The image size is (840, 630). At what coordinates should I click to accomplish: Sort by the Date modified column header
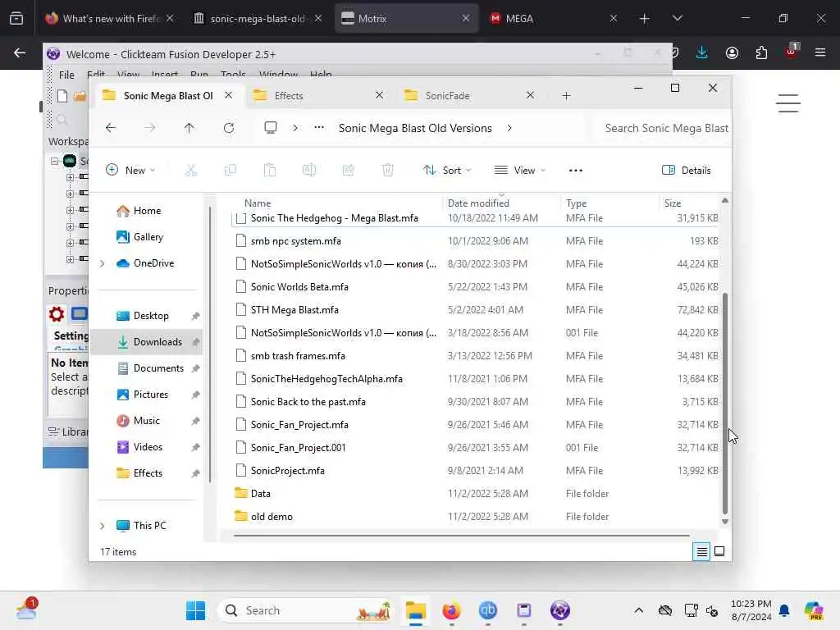tap(501, 203)
